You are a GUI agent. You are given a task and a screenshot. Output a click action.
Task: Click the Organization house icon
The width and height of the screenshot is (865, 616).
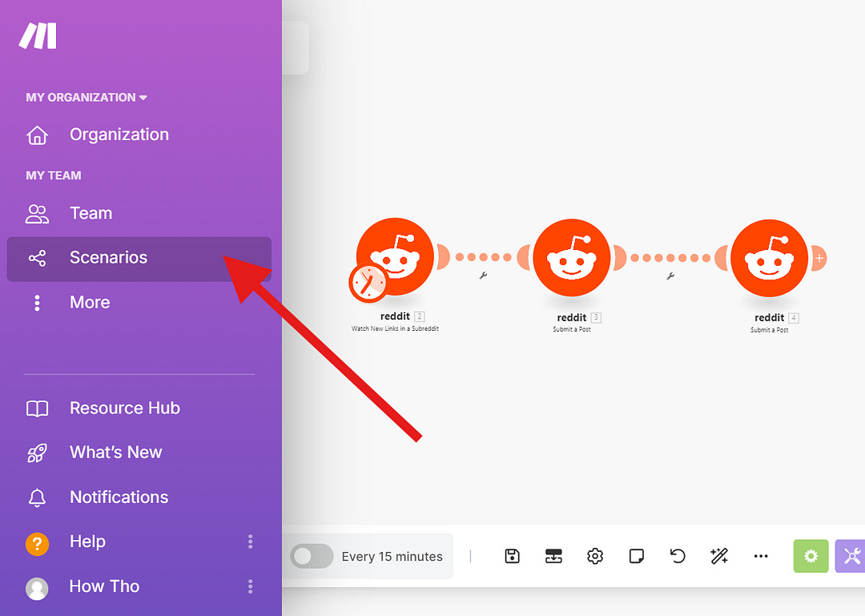37,135
